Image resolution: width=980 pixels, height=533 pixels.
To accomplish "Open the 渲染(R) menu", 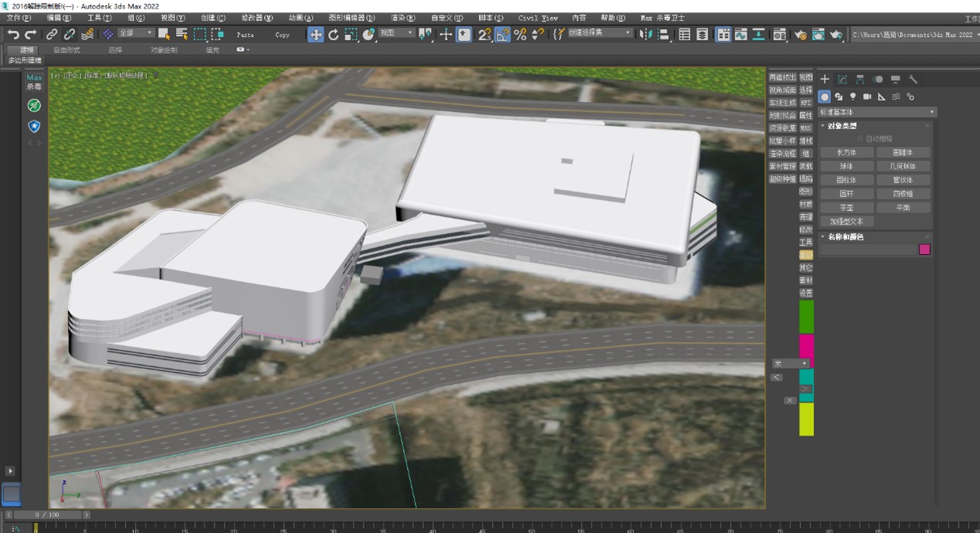I will click(x=402, y=18).
